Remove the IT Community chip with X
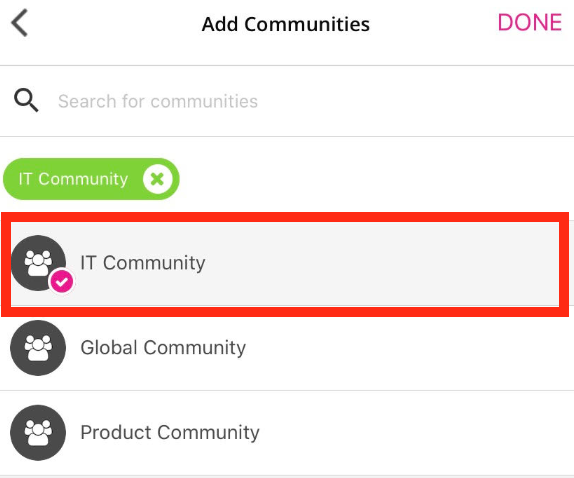Screen dimensions: 574x478 coord(157,179)
